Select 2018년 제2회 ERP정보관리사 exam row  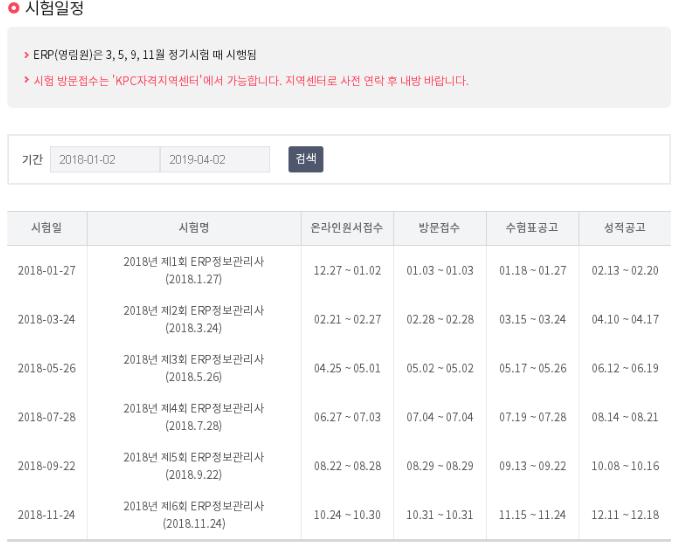[194, 319]
